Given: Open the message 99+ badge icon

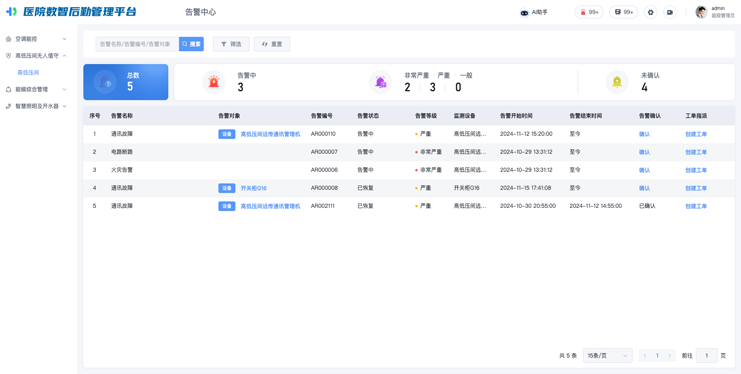Looking at the screenshot, I should click(623, 12).
